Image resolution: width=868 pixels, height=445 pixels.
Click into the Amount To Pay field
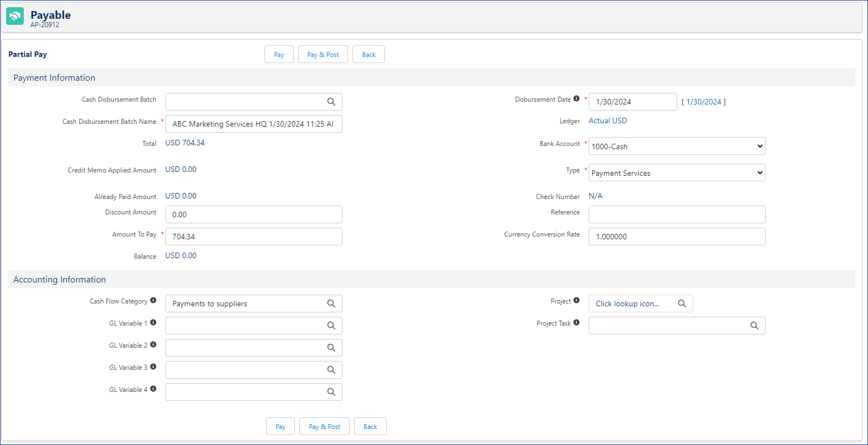tap(253, 237)
